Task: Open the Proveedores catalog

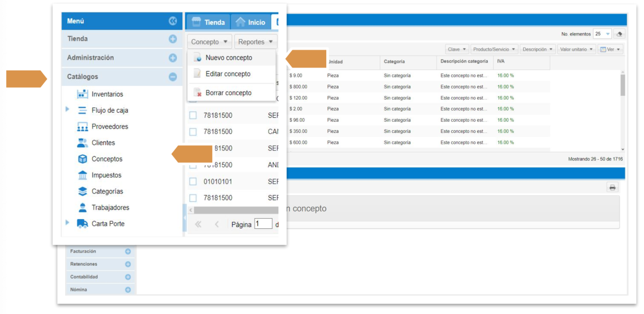Action: pos(109,127)
